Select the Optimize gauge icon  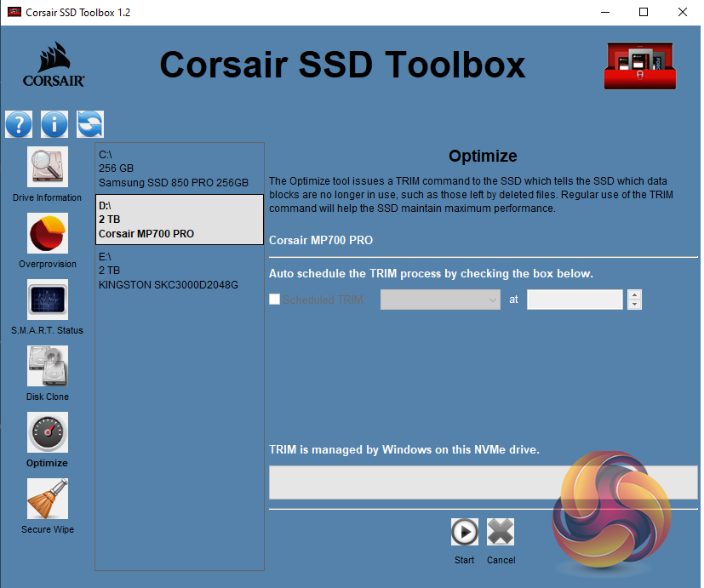[x=48, y=432]
